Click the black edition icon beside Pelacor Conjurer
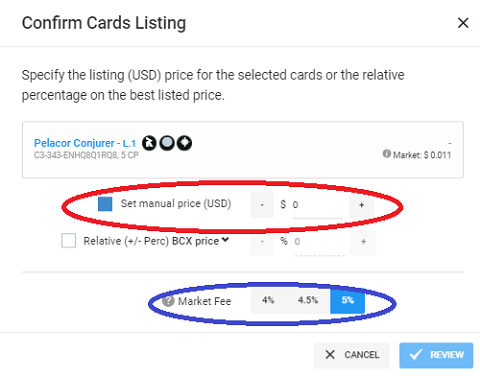480x376 pixels. click(149, 143)
